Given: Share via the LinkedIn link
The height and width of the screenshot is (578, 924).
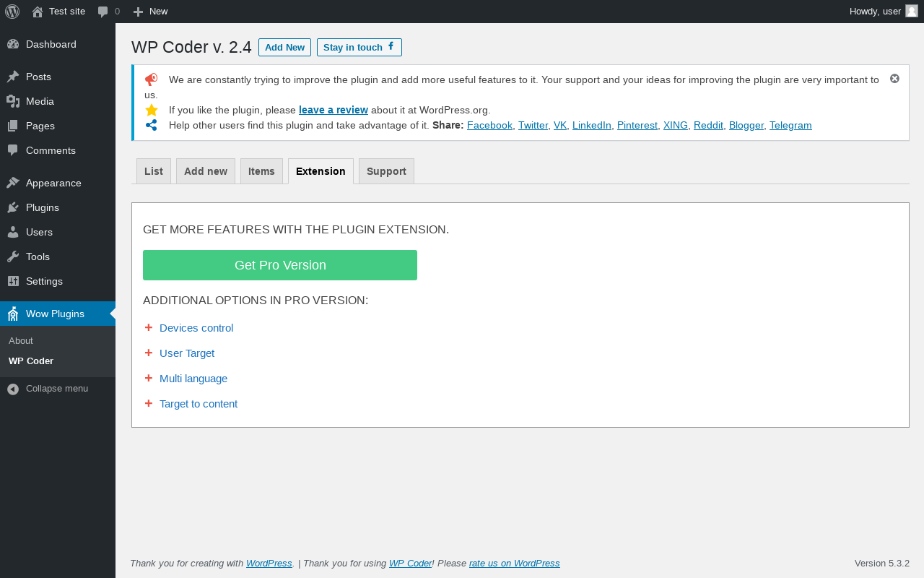Looking at the screenshot, I should [x=592, y=125].
